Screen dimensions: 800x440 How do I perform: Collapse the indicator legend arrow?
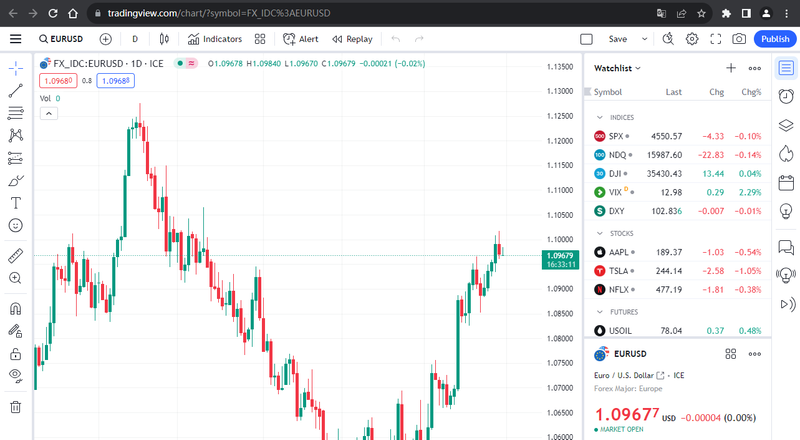49,113
